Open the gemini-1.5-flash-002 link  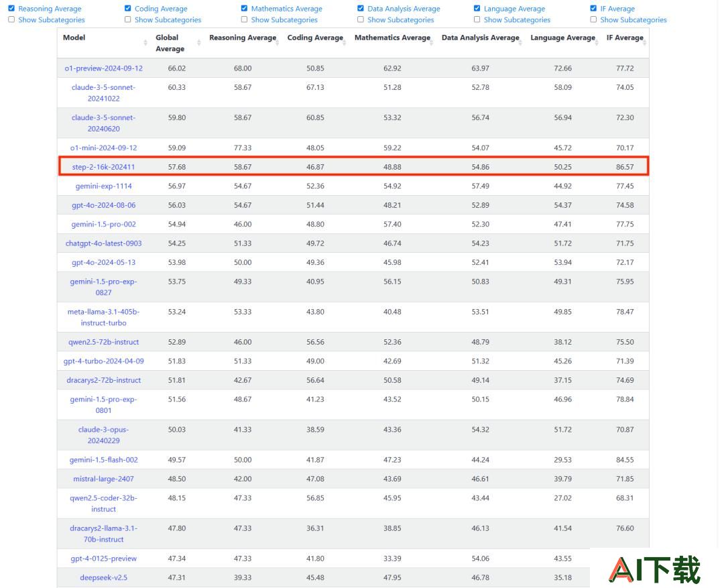pyautogui.click(x=103, y=460)
